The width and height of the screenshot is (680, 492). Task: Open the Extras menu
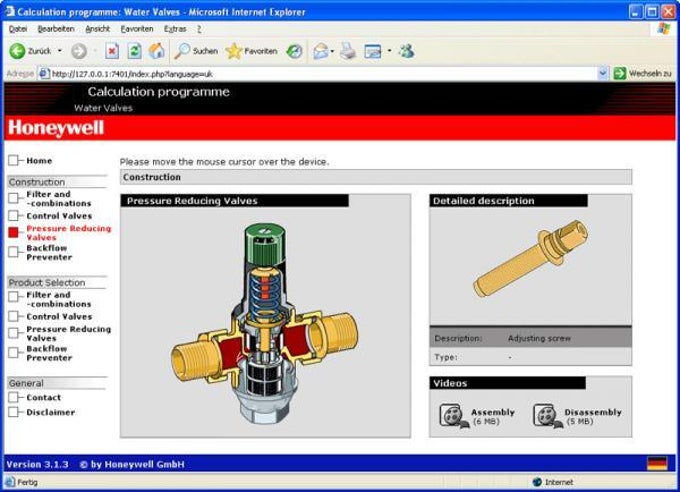pyautogui.click(x=175, y=29)
